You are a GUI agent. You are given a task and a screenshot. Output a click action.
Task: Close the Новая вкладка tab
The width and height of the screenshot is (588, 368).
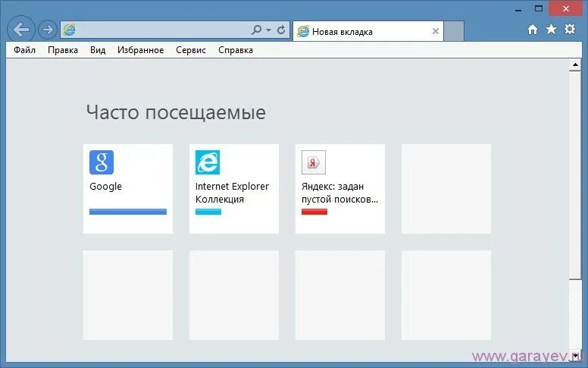436,31
